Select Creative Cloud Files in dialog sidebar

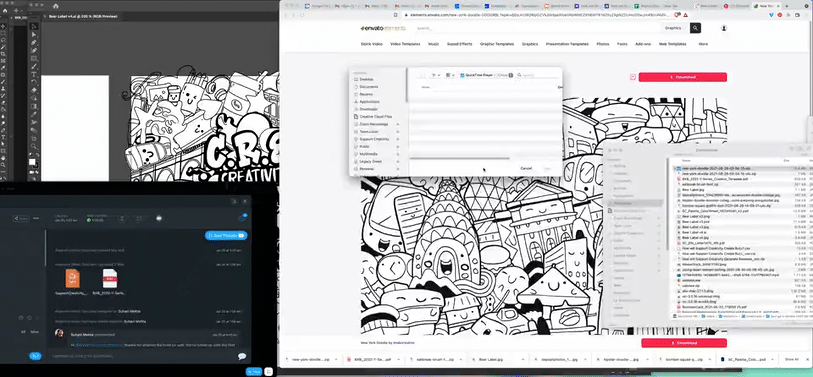(x=376, y=117)
